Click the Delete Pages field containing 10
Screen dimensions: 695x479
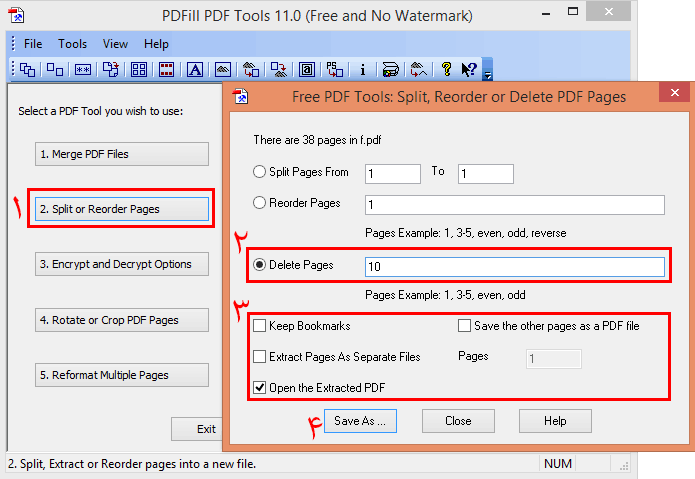pyautogui.click(x=515, y=267)
